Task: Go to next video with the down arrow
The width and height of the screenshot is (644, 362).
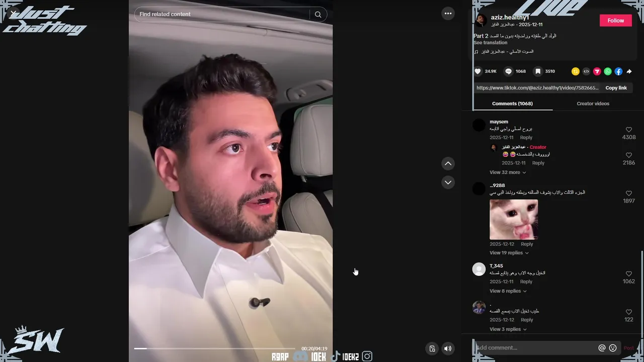Action: point(448,182)
